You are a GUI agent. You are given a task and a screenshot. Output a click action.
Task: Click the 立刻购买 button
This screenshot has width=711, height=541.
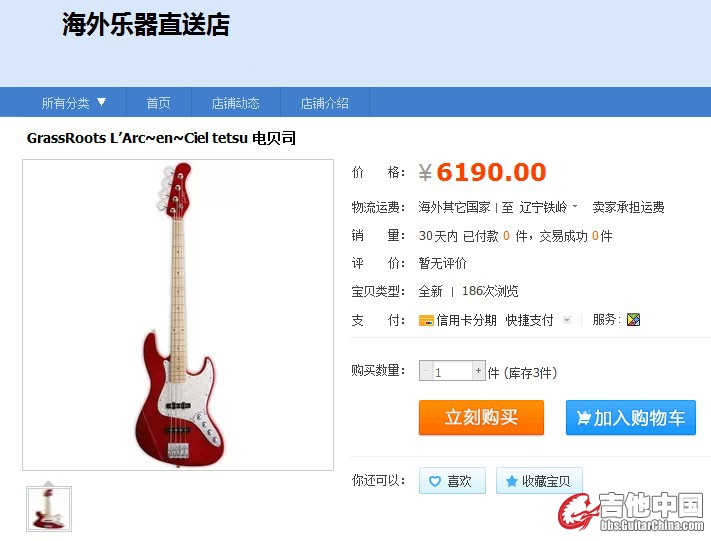pyautogui.click(x=481, y=417)
